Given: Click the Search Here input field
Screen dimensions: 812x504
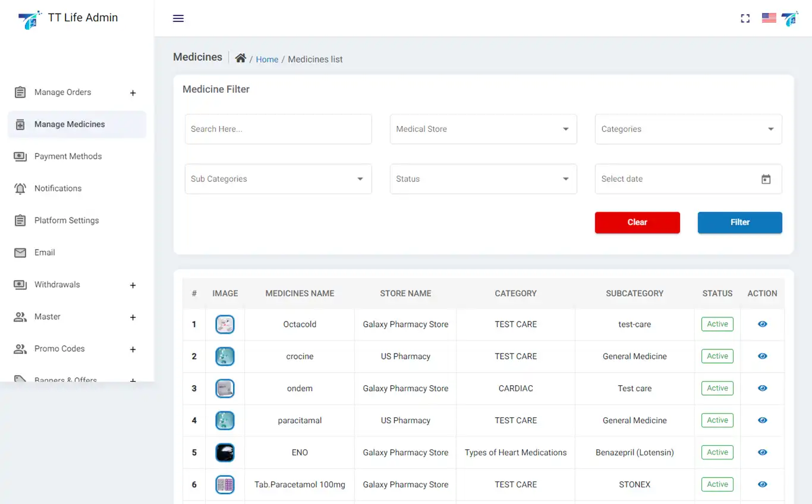Looking at the screenshot, I should point(278,129).
